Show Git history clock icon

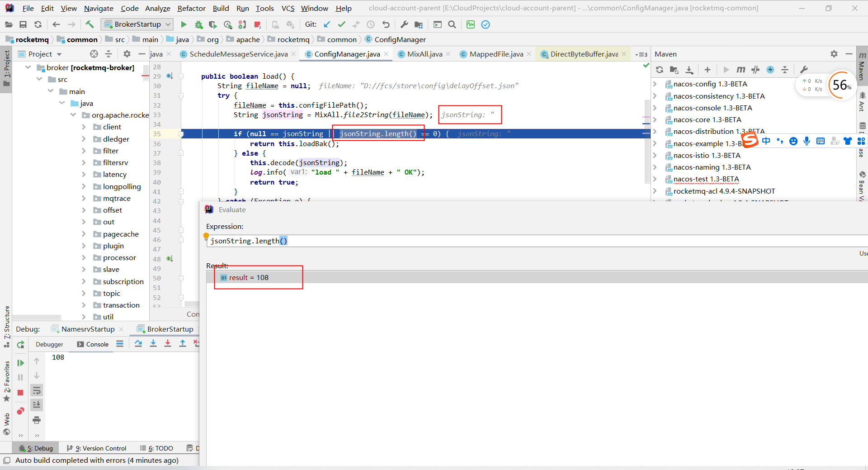[x=371, y=24]
